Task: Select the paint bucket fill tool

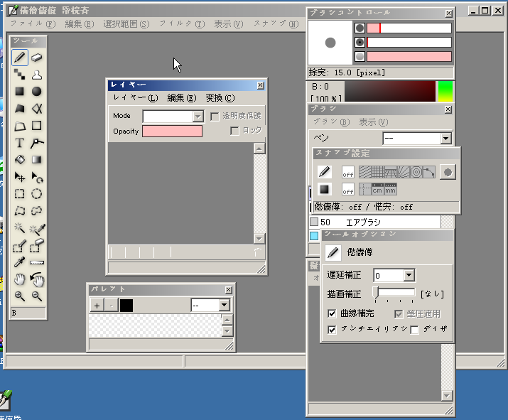Action: 19,160
